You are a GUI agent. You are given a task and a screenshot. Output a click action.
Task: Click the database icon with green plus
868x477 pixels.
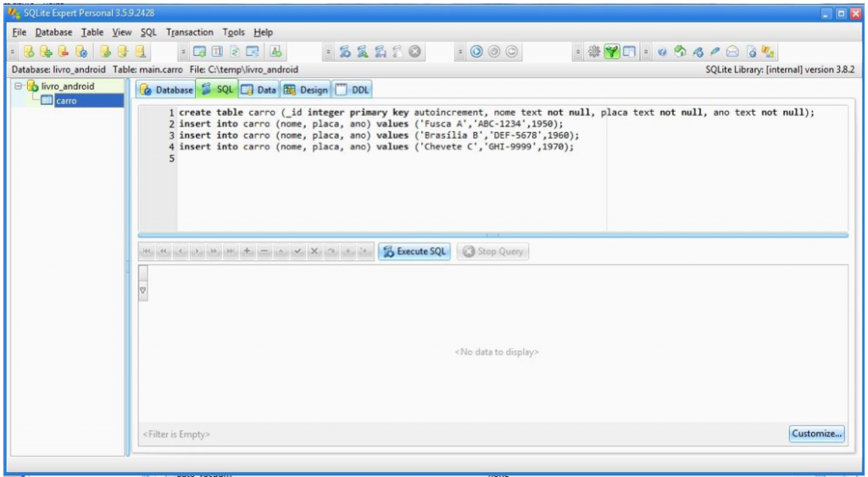tap(47, 52)
